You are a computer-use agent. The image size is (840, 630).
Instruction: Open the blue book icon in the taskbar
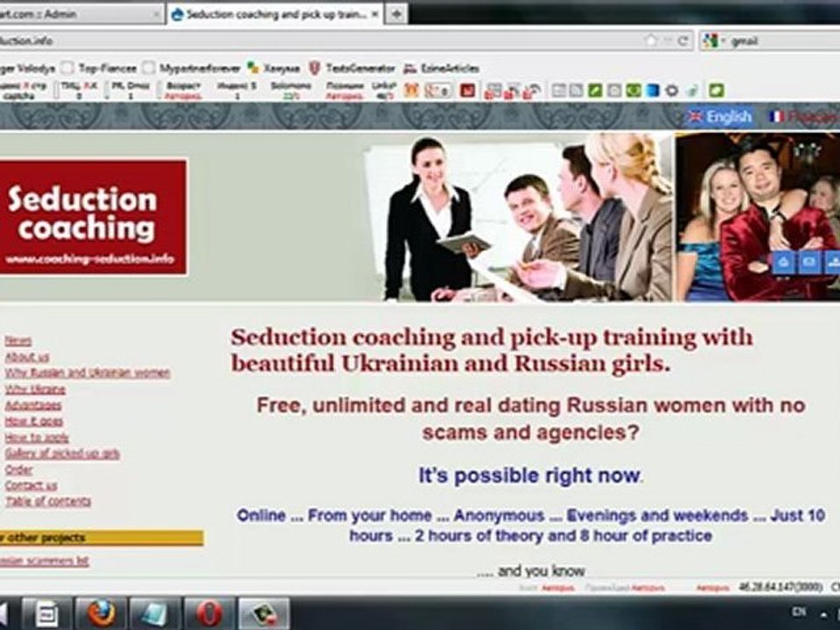[156, 613]
